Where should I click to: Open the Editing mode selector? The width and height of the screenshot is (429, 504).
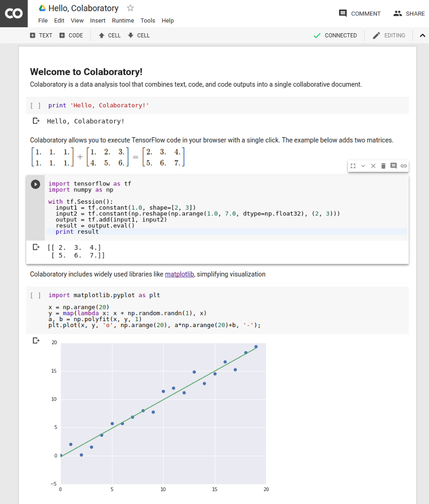(389, 35)
